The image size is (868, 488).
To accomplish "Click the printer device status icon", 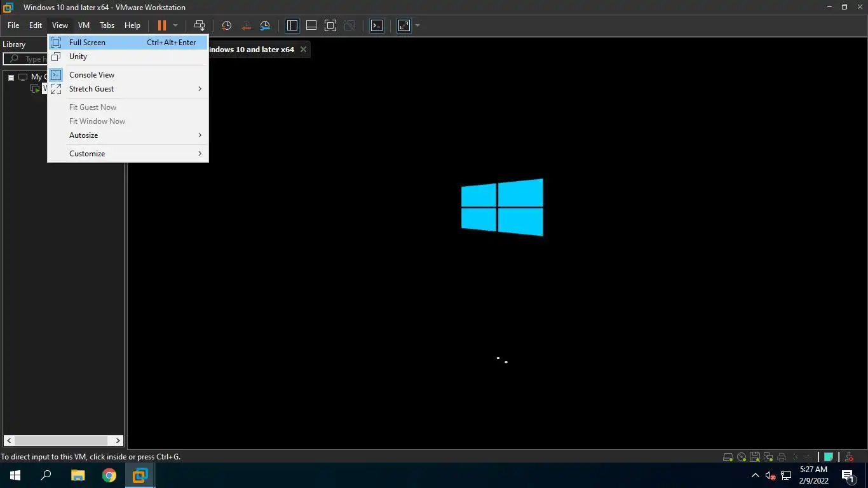I will [x=782, y=457].
